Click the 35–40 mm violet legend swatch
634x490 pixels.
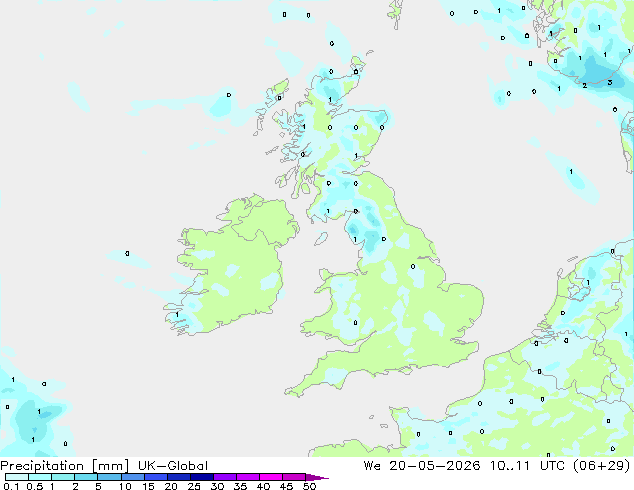(x=247, y=477)
